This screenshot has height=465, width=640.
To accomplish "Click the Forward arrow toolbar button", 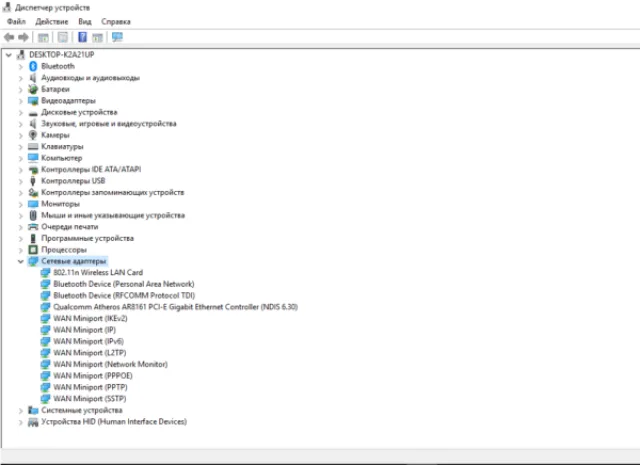I will pos(23,38).
